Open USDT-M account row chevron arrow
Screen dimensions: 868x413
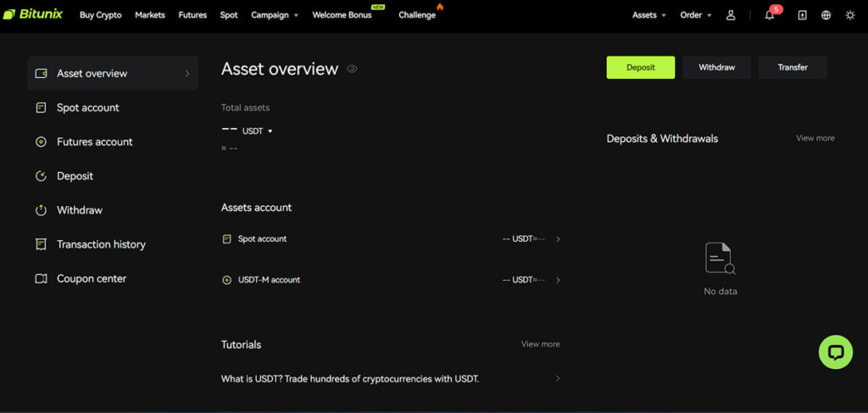[558, 280]
